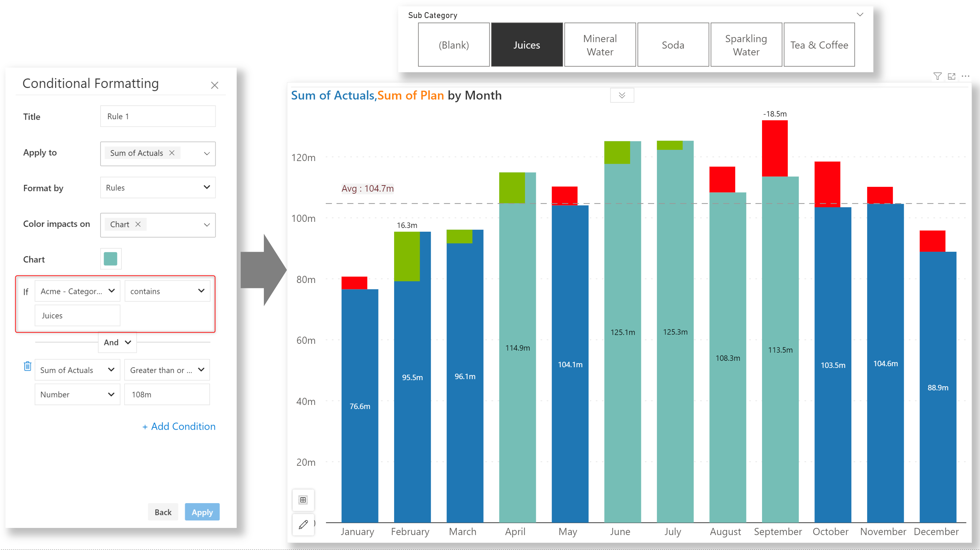
Task: Select the Tea & Coffee slicer tile
Action: 819,45
